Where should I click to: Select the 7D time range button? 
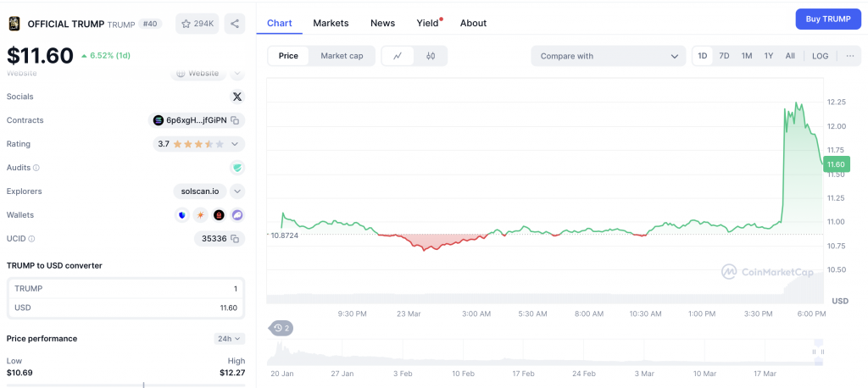pyautogui.click(x=724, y=56)
